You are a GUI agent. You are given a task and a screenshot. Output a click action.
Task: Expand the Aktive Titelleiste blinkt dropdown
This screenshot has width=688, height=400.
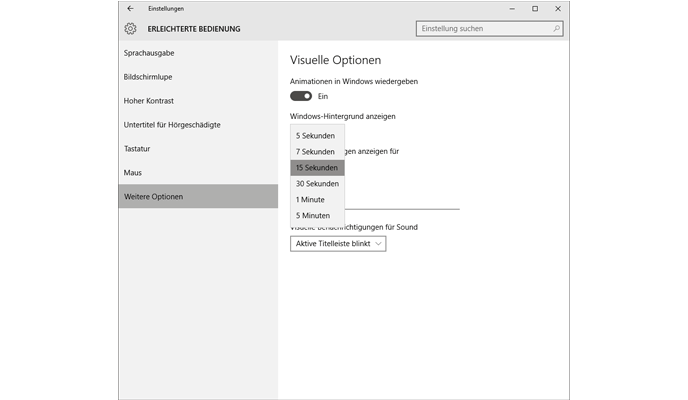338,243
